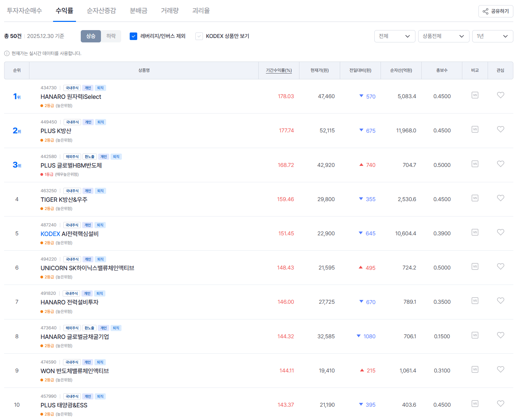514x420 pixels.
Task: Click the 1080 daily change value
Action: [x=369, y=337]
